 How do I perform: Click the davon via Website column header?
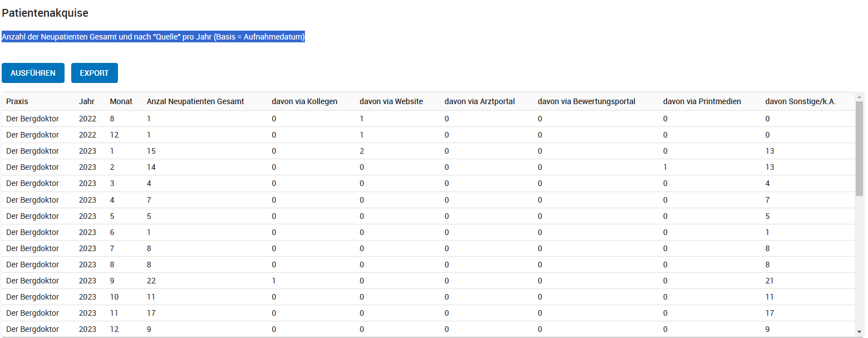tap(391, 101)
